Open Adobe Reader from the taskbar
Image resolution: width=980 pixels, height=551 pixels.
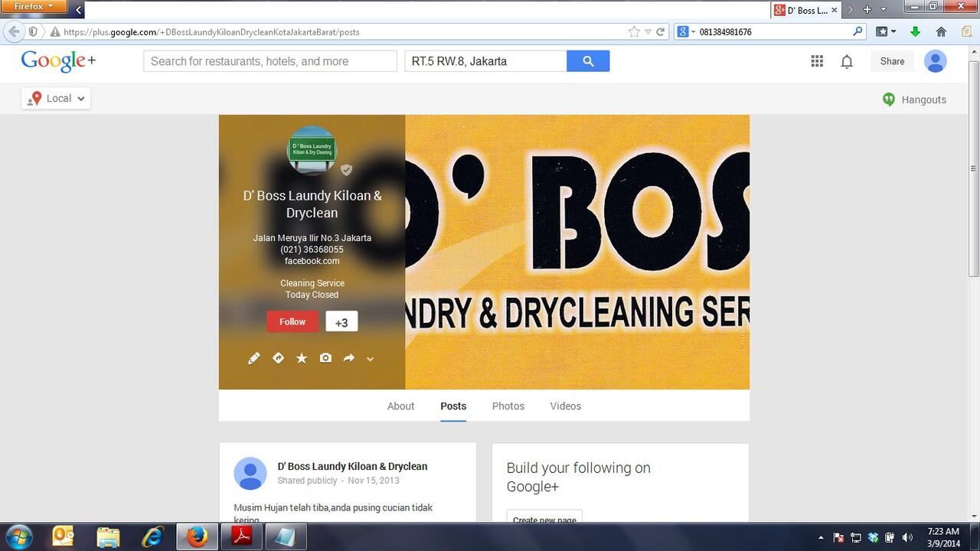click(x=242, y=536)
